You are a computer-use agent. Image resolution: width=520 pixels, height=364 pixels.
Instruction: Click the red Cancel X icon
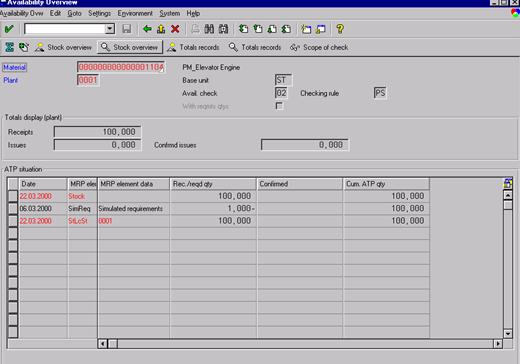point(175,29)
